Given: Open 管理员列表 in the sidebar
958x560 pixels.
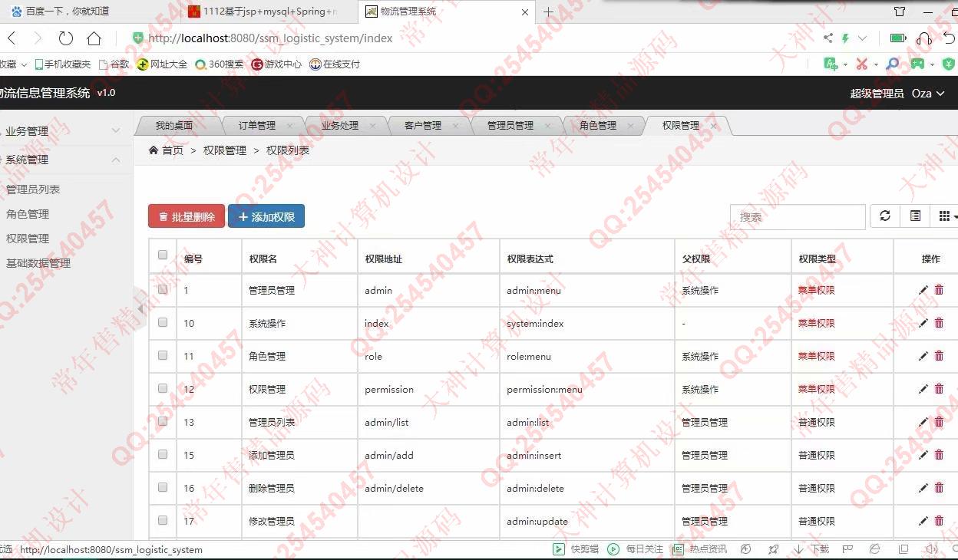Looking at the screenshot, I should [x=33, y=189].
